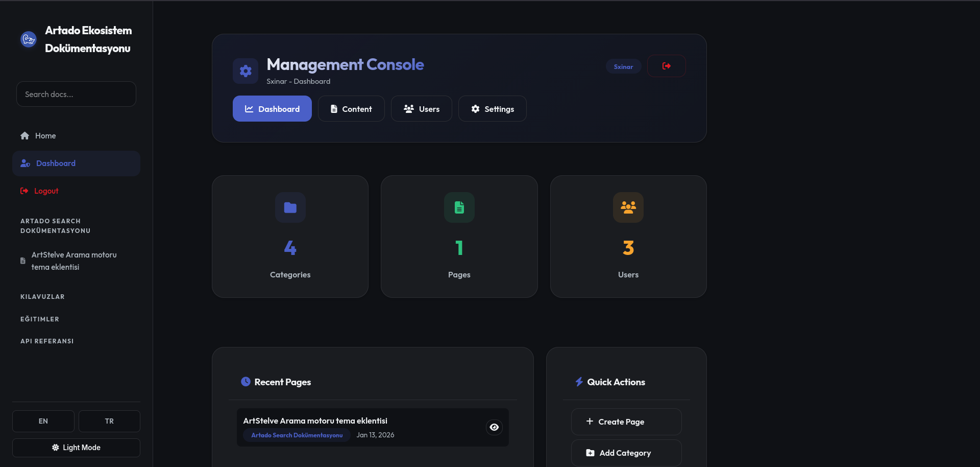Click the green Pages document icon
Screen dimensions: 980x467
coord(459,207)
